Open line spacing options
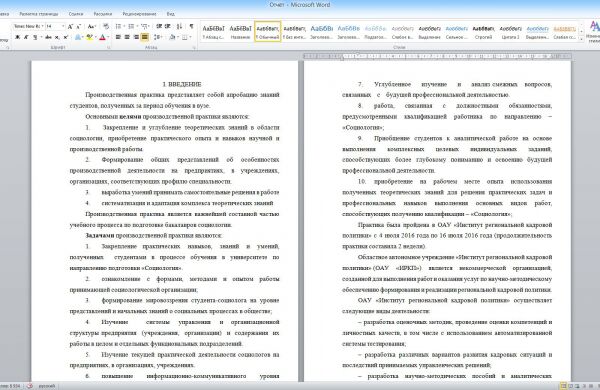Image resolution: width=600 pixels, height=390 pixels. (158, 37)
